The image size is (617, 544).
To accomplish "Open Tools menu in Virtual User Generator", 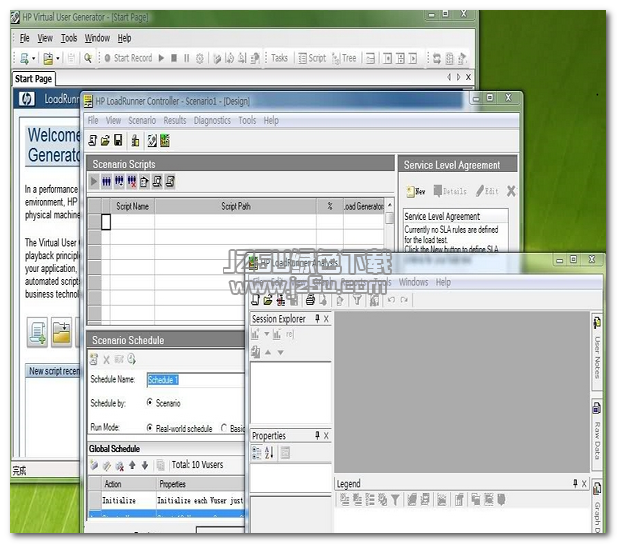I will 69,38.
